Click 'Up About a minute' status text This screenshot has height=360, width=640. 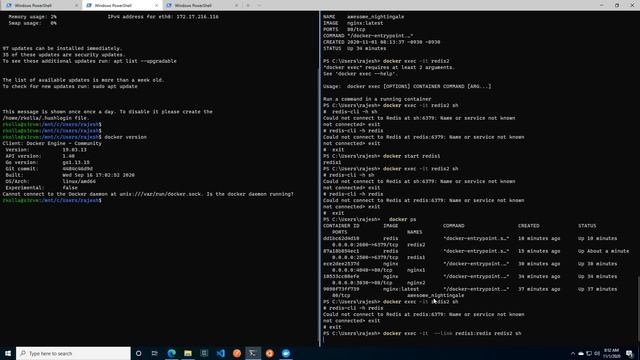tap(603, 251)
